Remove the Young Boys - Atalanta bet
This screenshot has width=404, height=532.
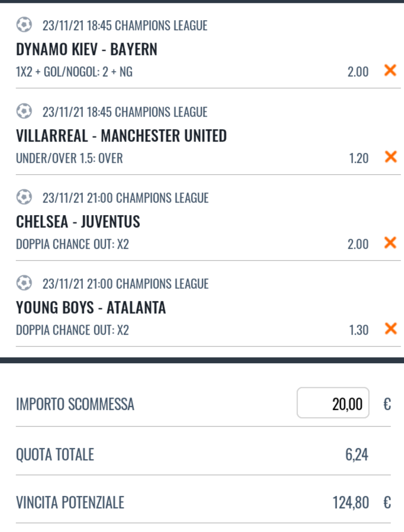tap(390, 328)
